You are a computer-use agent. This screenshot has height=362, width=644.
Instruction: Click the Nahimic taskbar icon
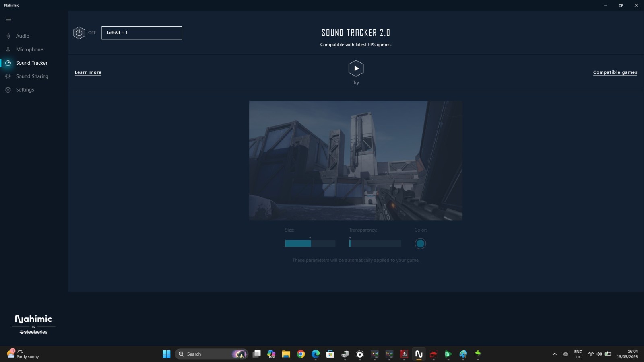pyautogui.click(x=419, y=354)
